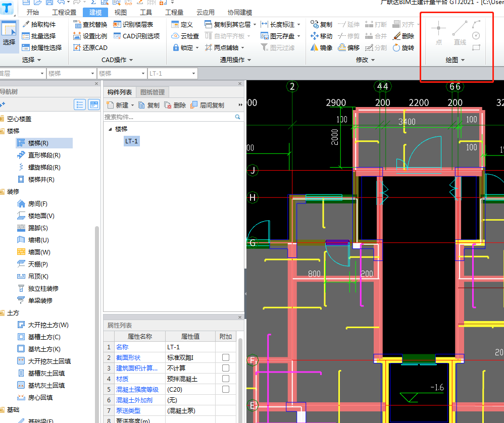Click 新建 in component list toolbar
Viewport: 504px width, 423px height.
point(120,105)
